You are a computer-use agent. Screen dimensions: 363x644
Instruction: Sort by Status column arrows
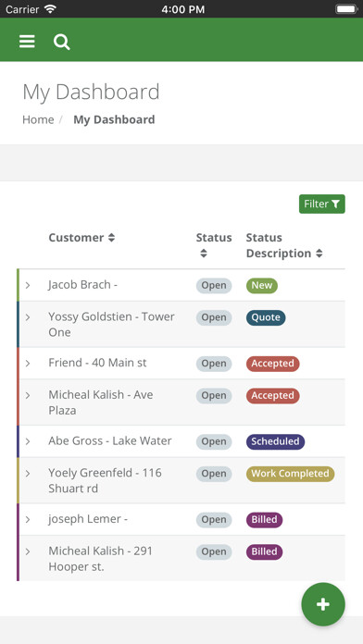[204, 254]
